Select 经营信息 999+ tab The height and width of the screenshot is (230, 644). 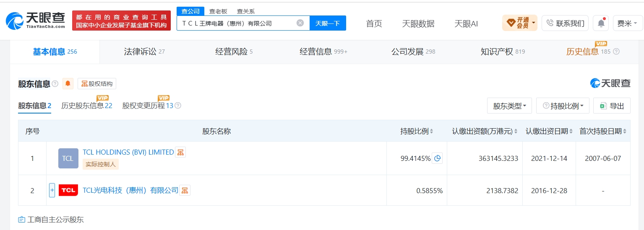click(323, 52)
